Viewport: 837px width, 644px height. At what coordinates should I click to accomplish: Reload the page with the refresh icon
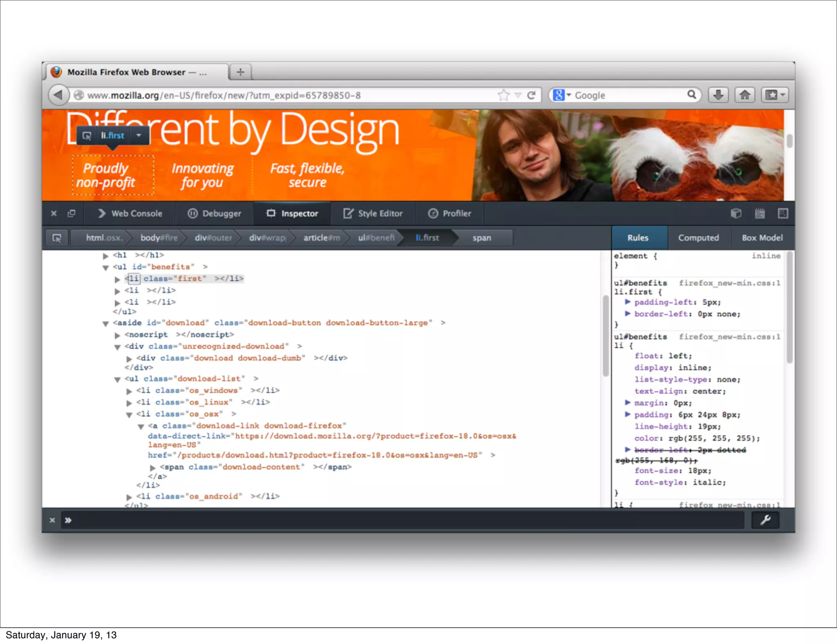point(531,95)
